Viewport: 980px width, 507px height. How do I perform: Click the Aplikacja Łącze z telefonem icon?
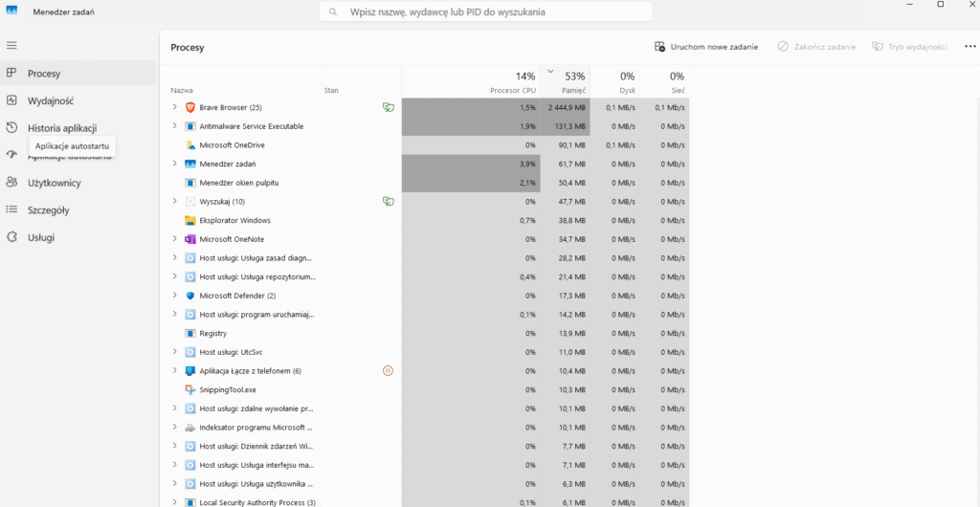point(190,371)
